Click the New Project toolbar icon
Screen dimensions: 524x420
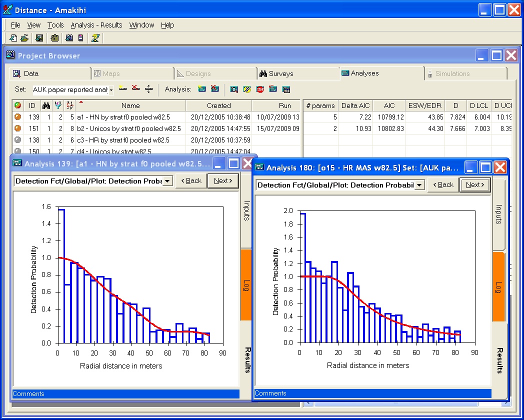coord(13,38)
